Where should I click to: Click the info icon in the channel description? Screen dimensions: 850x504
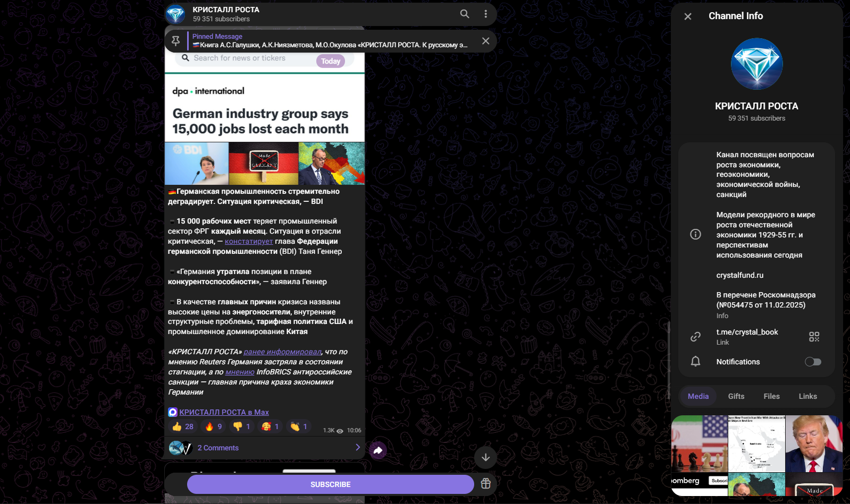[695, 234]
